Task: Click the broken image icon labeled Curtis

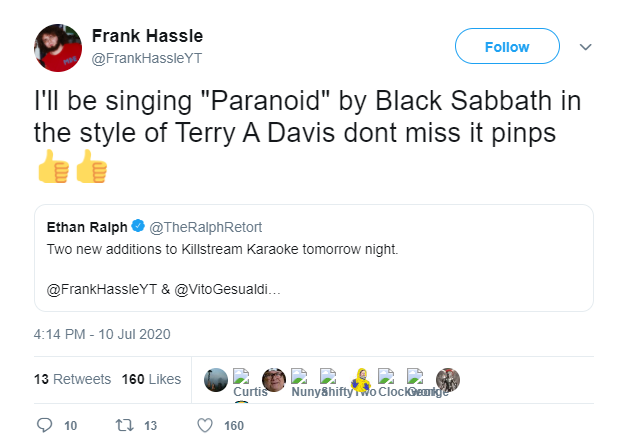Action: click(x=241, y=377)
